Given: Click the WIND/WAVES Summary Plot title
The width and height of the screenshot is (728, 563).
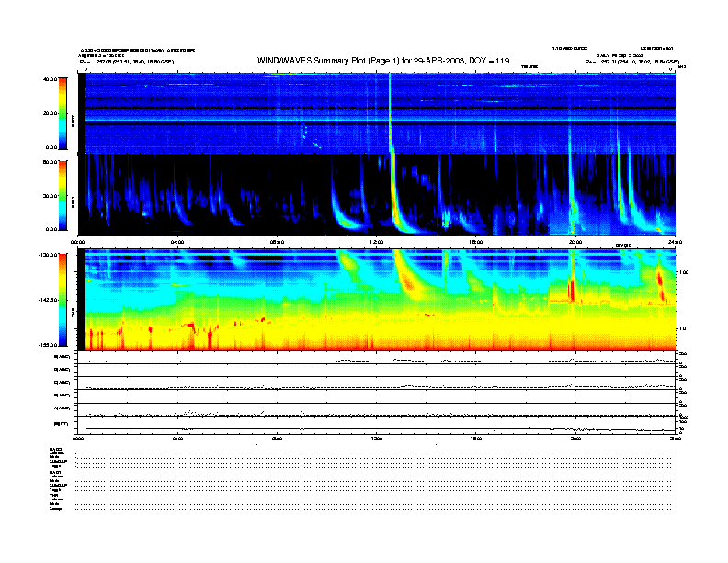Looking at the screenshot, I should click(x=383, y=61).
